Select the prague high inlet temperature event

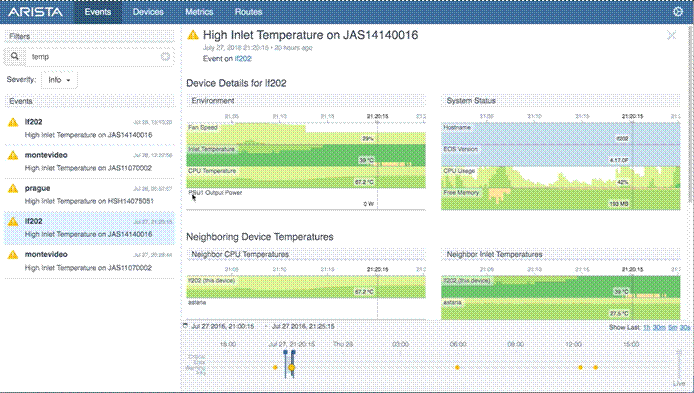(x=90, y=195)
